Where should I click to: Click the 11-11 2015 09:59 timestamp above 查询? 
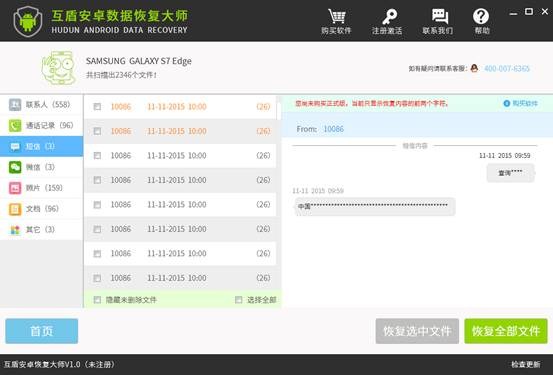505,156
